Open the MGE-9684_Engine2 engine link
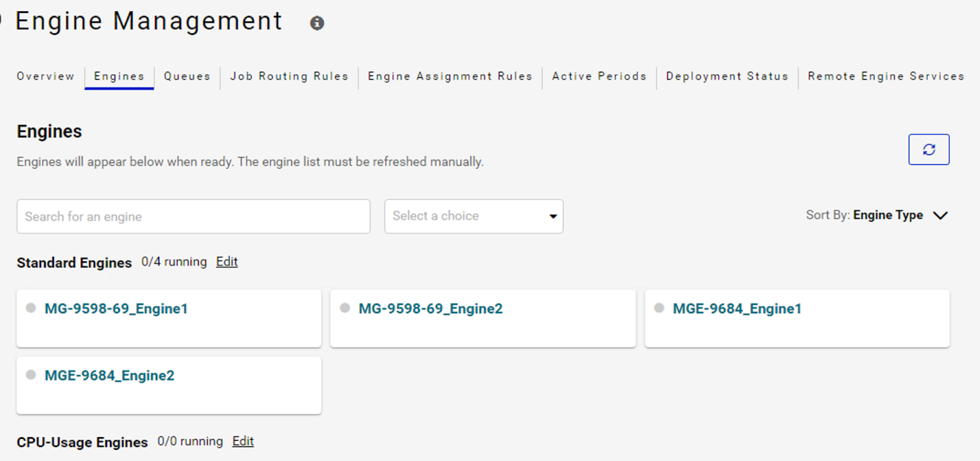 click(x=110, y=375)
